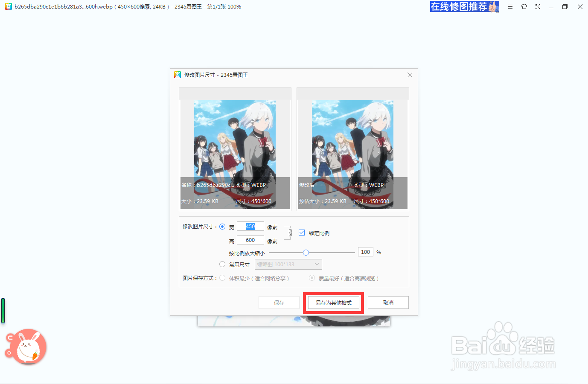Close the resize image dialog
Viewport: 588px width, 384px height.
[410, 75]
